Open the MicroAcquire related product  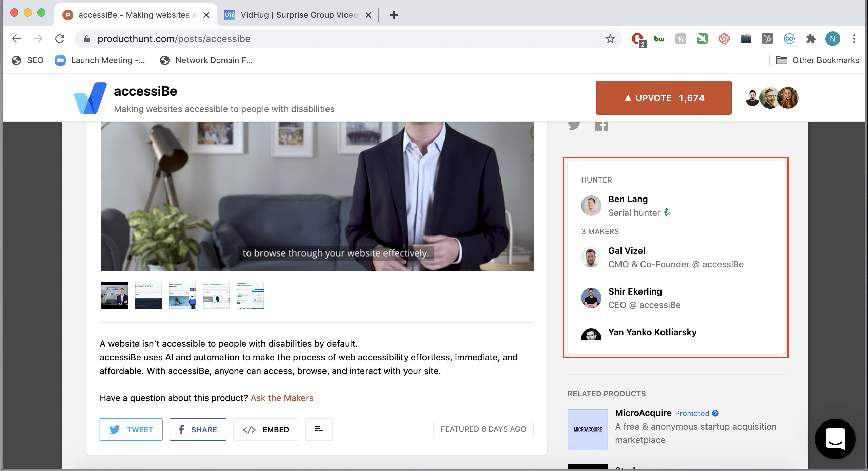tap(643, 413)
